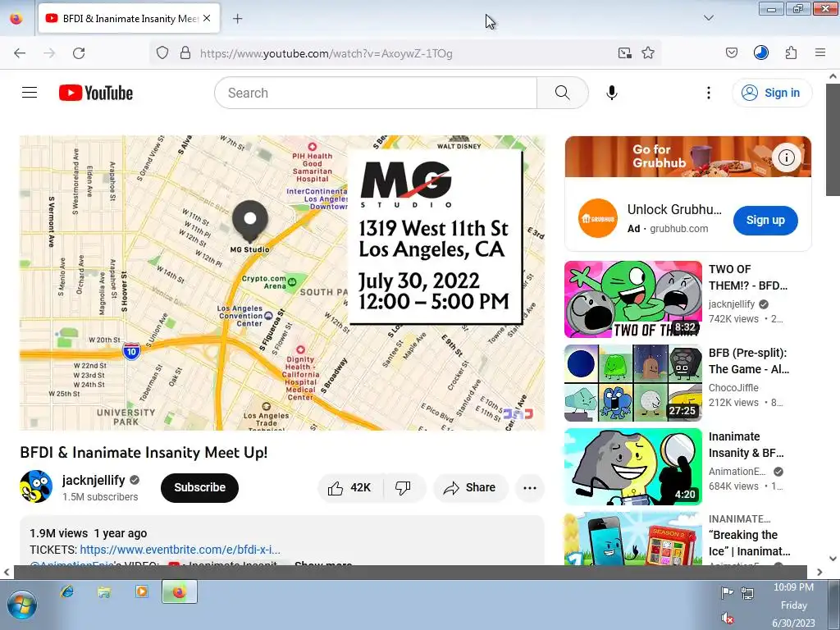Dislike the video

pyautogui.click(x=404, y=487)
